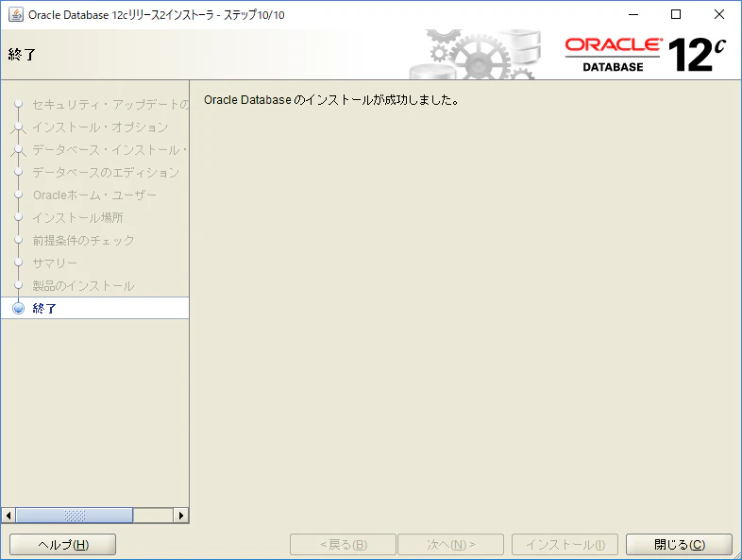Select the データベースのエディション step

(x=106, y=172)
